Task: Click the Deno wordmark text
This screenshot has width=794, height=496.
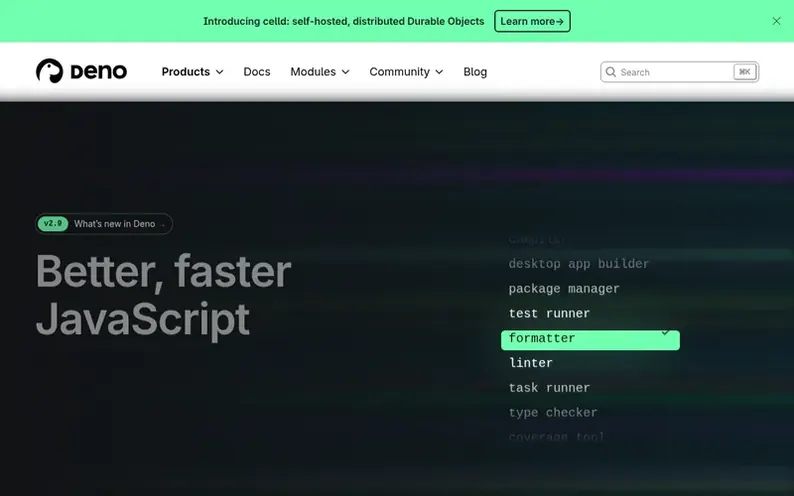Action: point(99,71)
